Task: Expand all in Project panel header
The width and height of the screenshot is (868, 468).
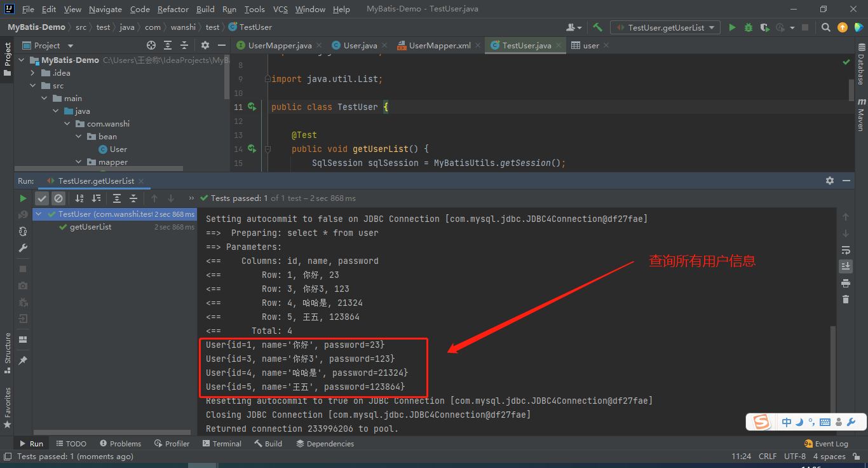Action: click(168, 45)
